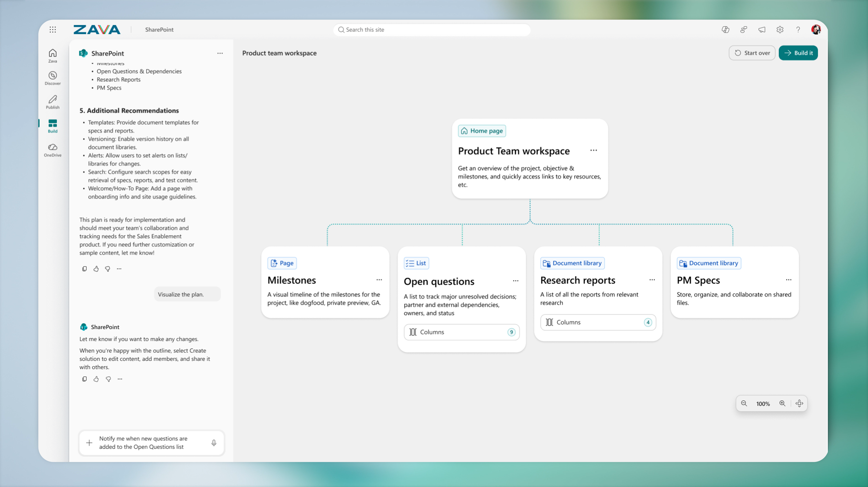Open the Milestones card options menu
The height and width of the screenshot is (487, 868).
(379, 280)
